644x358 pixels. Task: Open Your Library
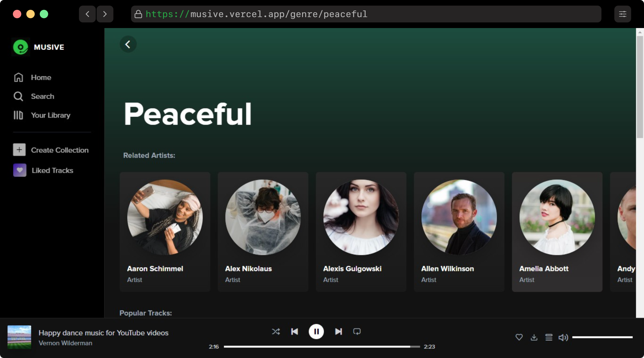click(x=50, y=115)
